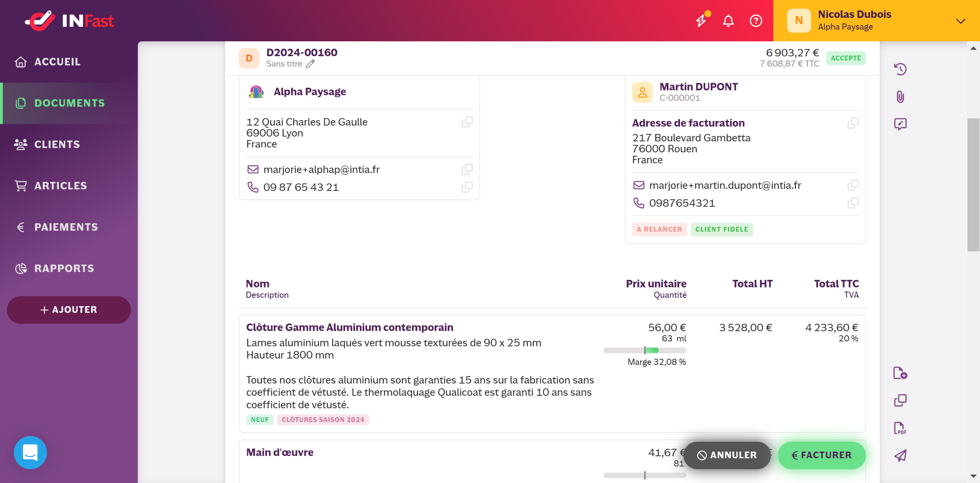Expand Nicolas Dubois account dropdown
The width and height of the screenshot is (980, 483).
click(x=960, y=21)
